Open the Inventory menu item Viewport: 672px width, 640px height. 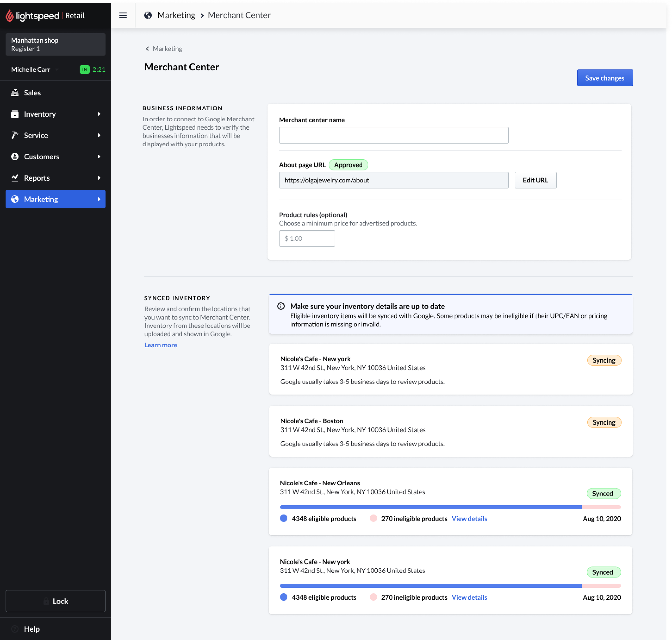(56, 114)
